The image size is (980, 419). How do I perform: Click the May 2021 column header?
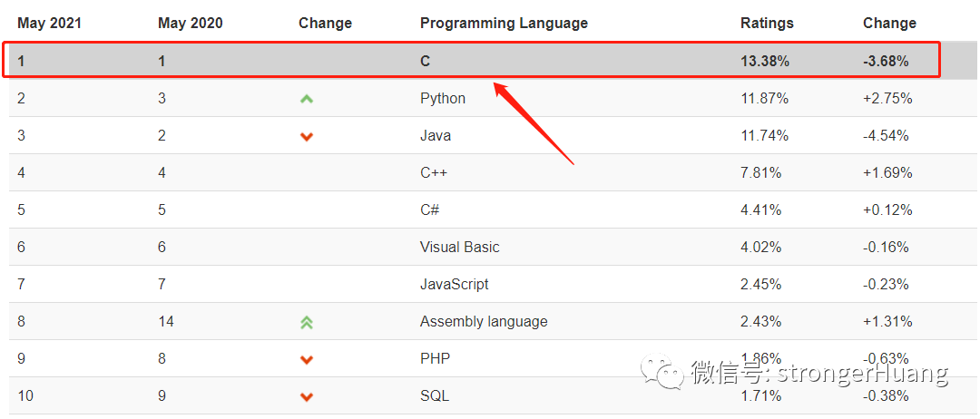[51, 23]
